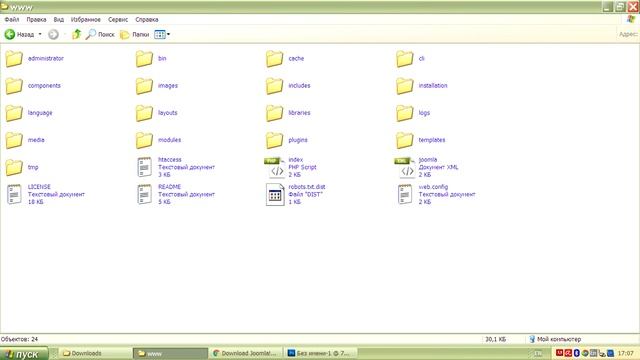Open the libraries folder

[288, 113]
